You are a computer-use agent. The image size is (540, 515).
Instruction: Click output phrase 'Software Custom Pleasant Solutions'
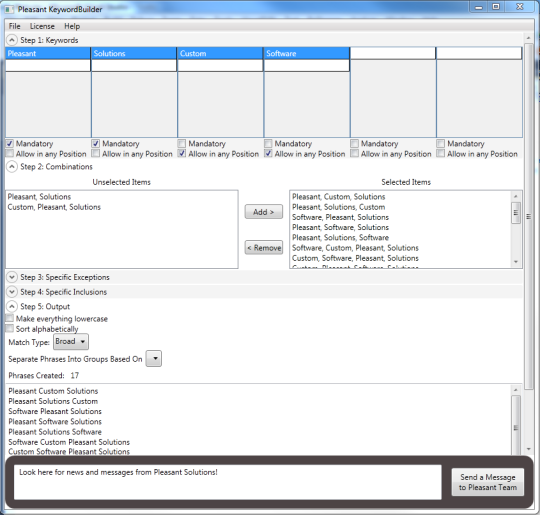click(69, 442)
